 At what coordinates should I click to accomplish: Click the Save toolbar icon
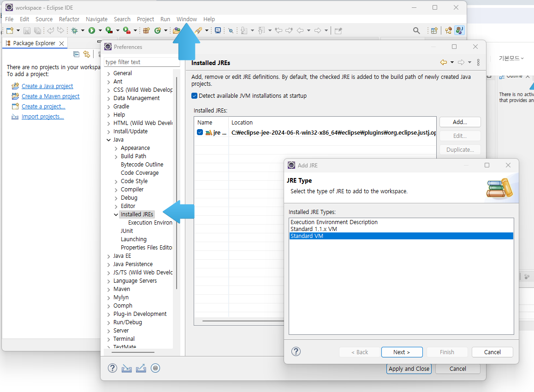pyautogui.click(x=27, y=30)
